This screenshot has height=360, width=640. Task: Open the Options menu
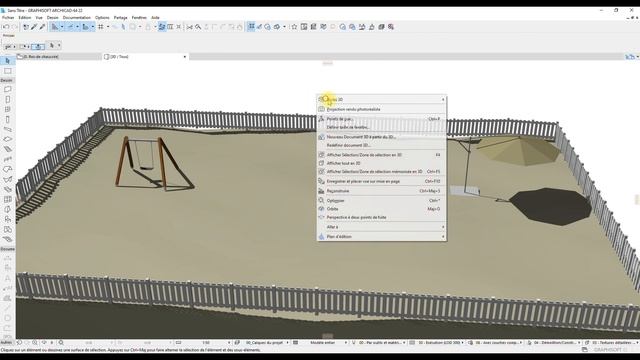coord(102,18)
